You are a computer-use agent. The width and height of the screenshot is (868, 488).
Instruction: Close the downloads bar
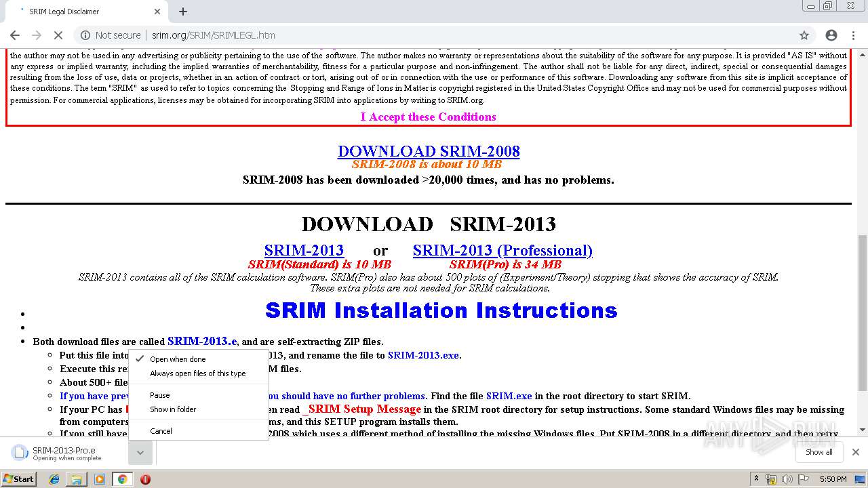pyautogui.click(x=855, y=452)
